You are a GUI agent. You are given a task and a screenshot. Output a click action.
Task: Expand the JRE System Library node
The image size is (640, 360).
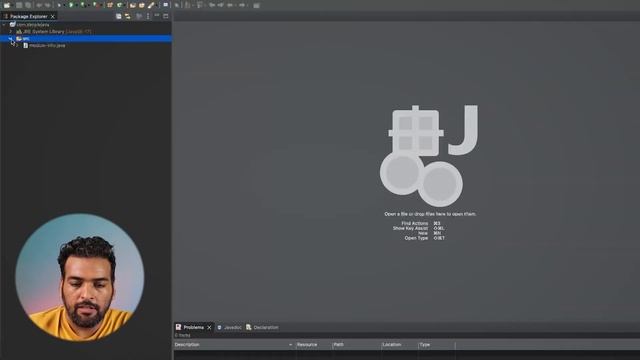coord(11,31)
